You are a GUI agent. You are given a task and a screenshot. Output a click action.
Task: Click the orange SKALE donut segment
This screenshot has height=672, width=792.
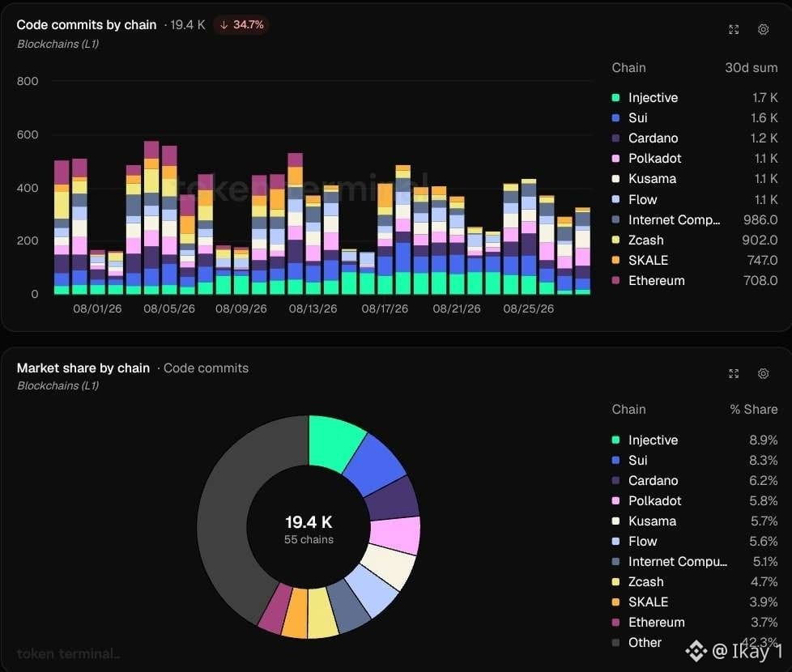click(296, 613)
